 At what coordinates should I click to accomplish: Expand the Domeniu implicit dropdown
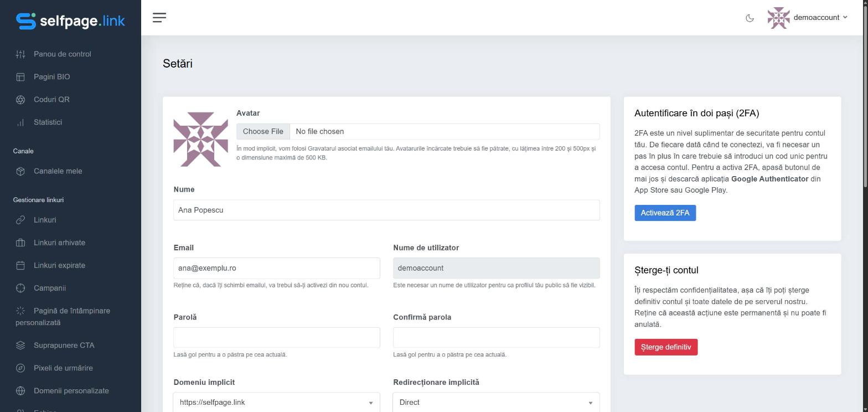(277, 403)
